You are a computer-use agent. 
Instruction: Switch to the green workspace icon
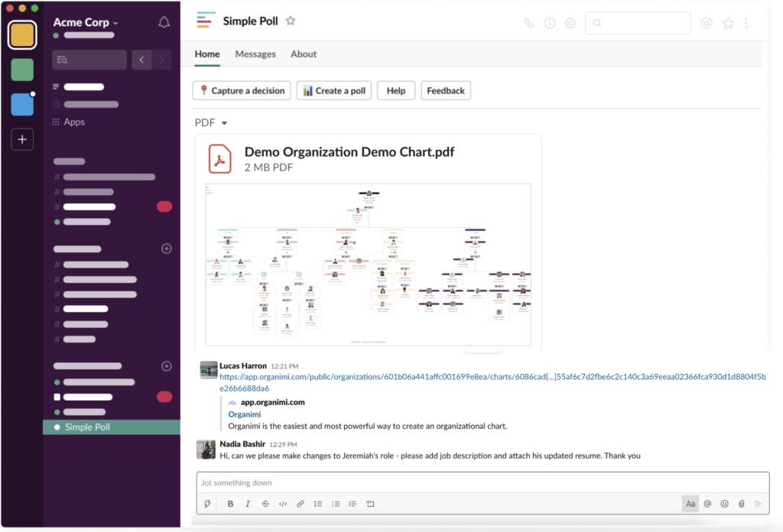coord(22,70)
